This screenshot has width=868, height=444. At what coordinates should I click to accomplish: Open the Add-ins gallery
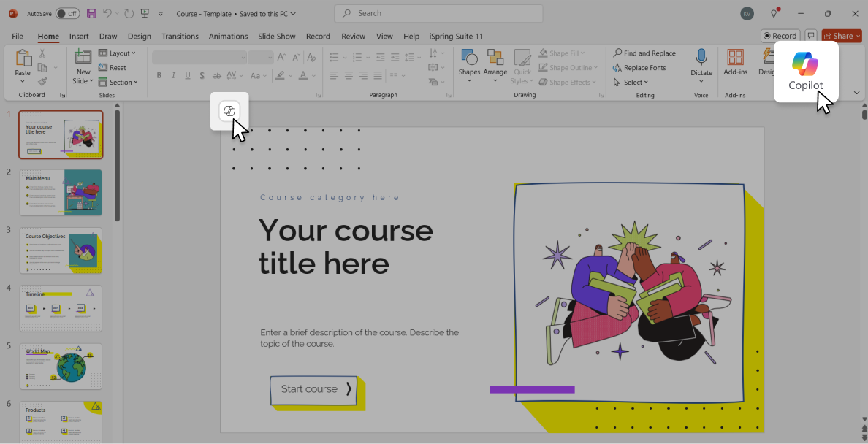point(735,62)
